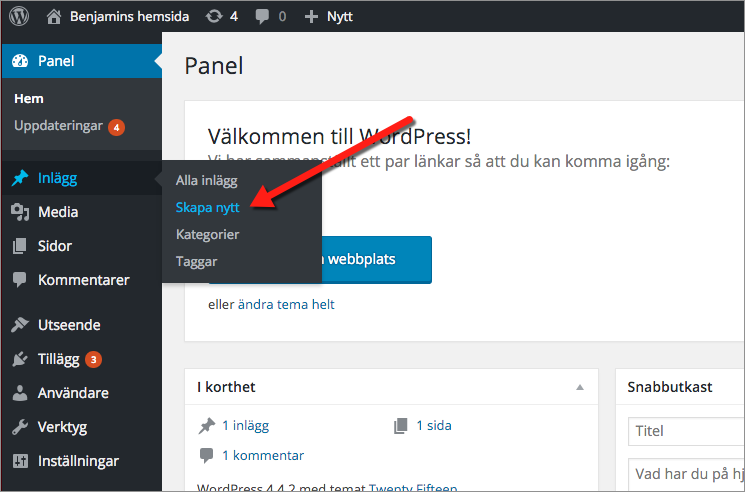Click the orange 4 badge on Uppdateringar
Viewport: 745px width, 492px height.
(x=116, y=127)
